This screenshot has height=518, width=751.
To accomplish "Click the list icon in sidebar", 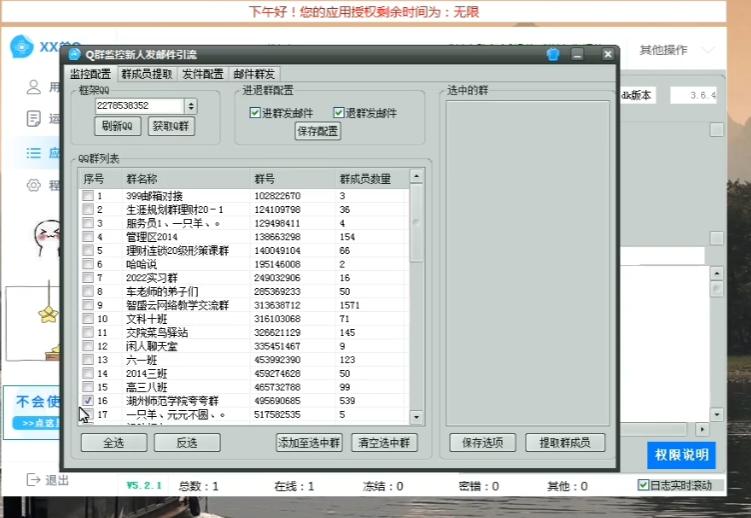I will click(34, 153).
